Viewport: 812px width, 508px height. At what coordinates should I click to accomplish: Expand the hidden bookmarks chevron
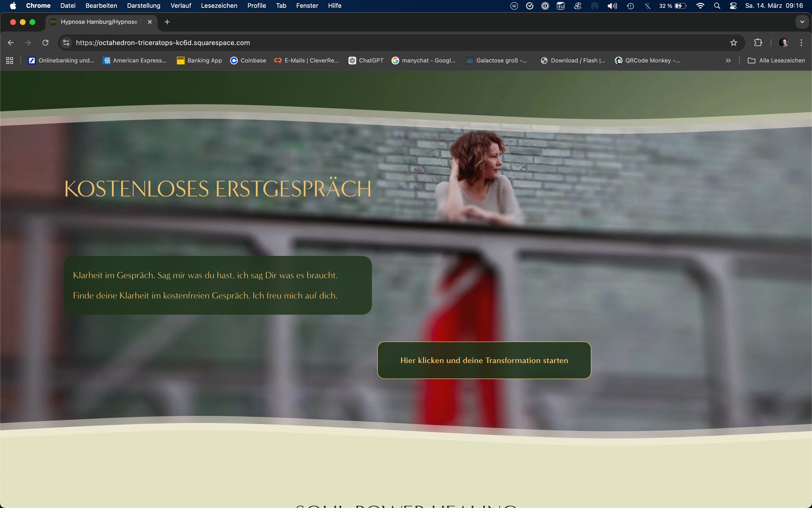click(728, 60)
